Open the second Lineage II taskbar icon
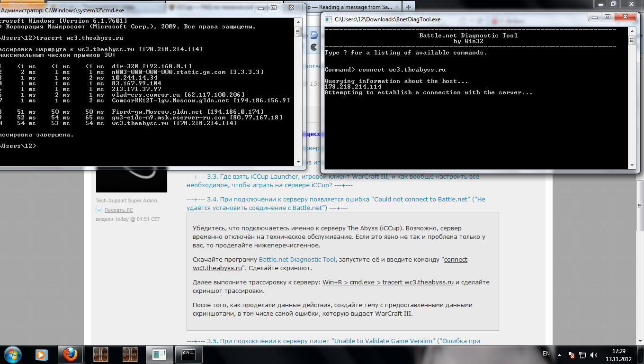This screenshot has width=644, height=364. tap(129, 354)
